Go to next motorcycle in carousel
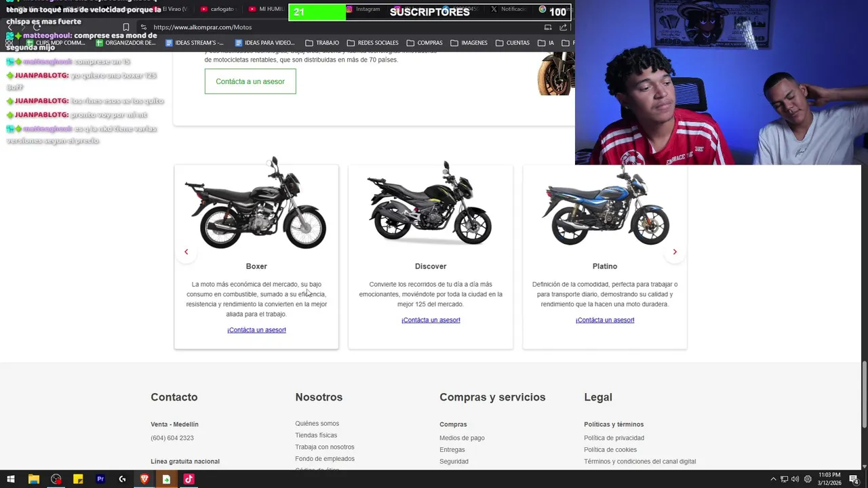Viewport: 868px width, 488px height. [675, 252]
